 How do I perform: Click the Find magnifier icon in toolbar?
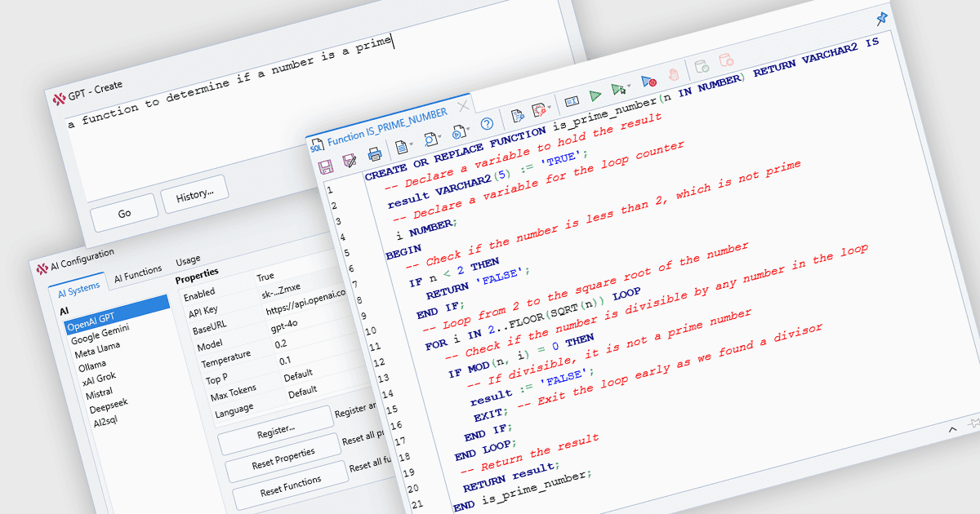[x=430, y=140]
